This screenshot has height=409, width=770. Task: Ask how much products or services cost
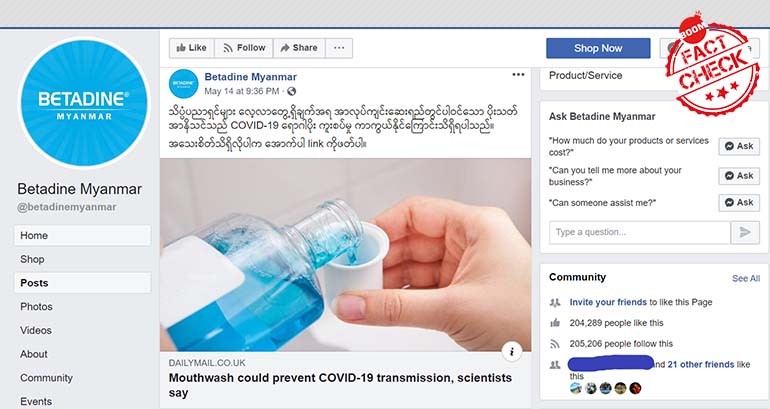tap(739, 146)
